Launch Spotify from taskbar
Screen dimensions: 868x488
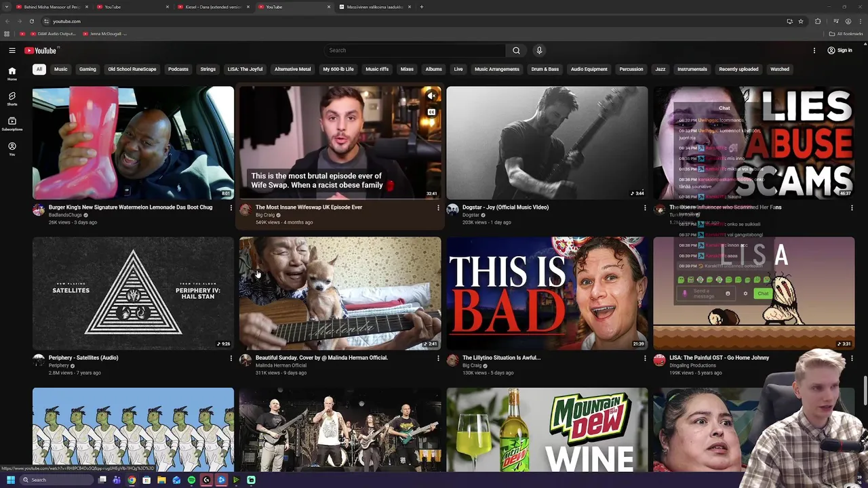coord(191,480)
